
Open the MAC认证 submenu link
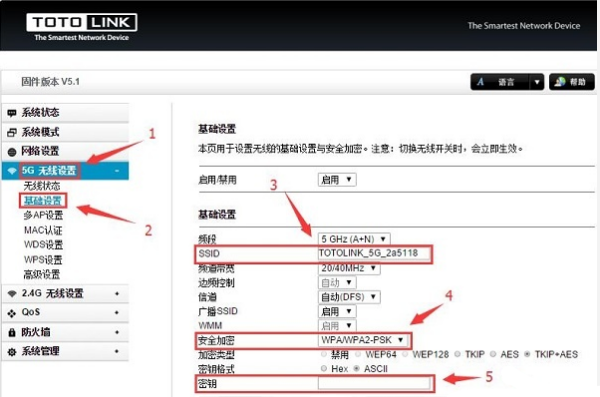(x=43, y=230)
